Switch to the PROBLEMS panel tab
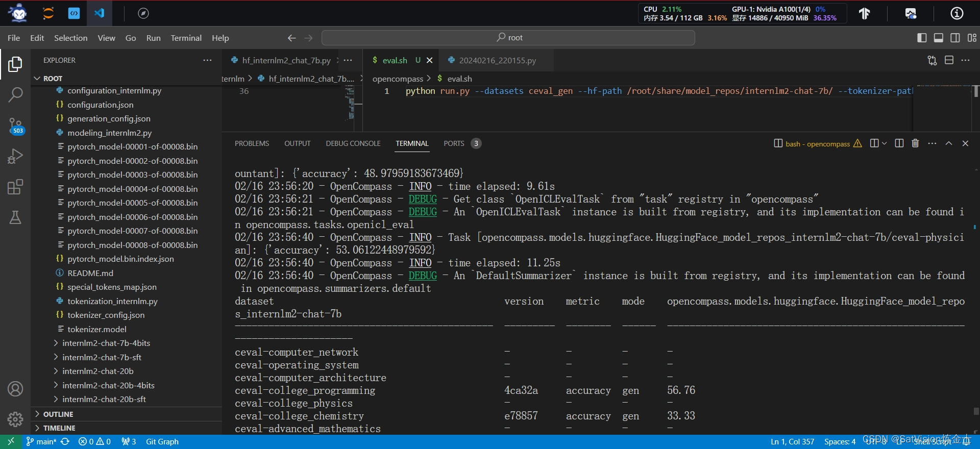The height and width of the screenshot is (449, 980). 252,143
